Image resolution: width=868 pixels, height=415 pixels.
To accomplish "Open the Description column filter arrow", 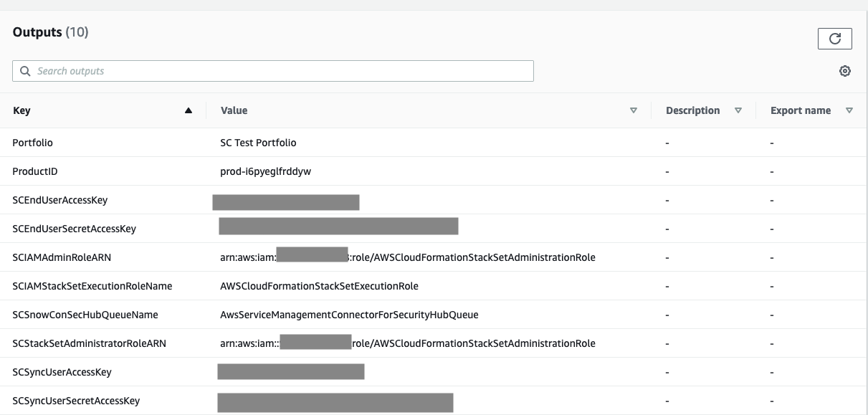I will click(x=738, y=110).
